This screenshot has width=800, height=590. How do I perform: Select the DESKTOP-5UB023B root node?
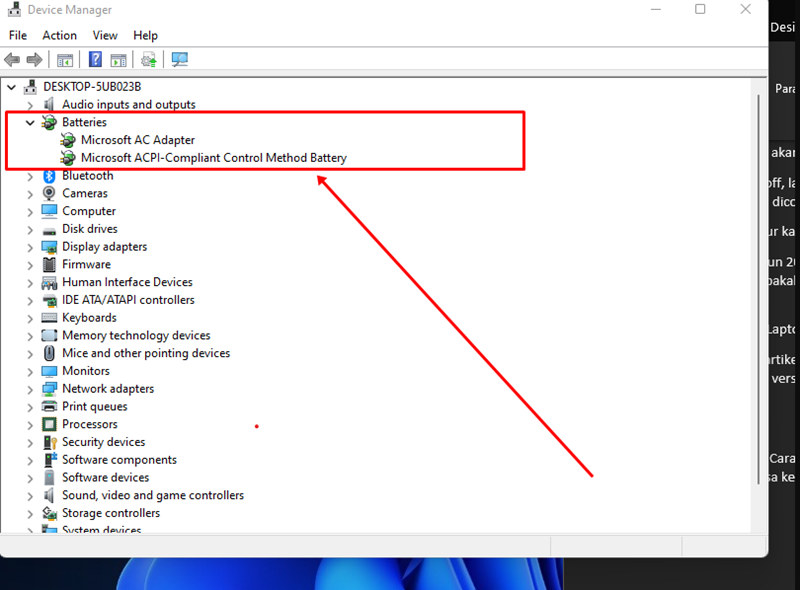coord(92,87)
